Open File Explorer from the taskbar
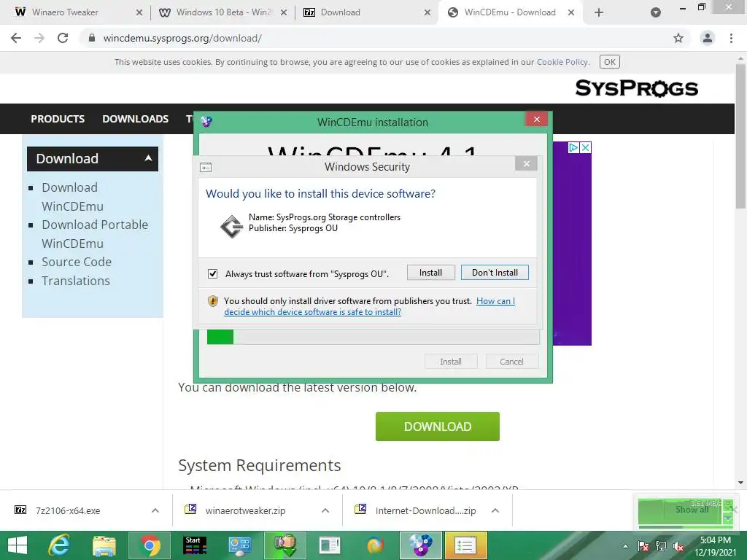 [104, 545]
